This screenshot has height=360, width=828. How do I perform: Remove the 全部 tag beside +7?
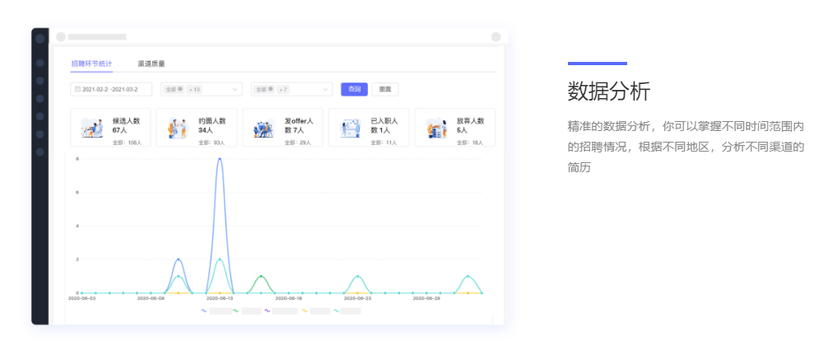click(x=271, y=89)
